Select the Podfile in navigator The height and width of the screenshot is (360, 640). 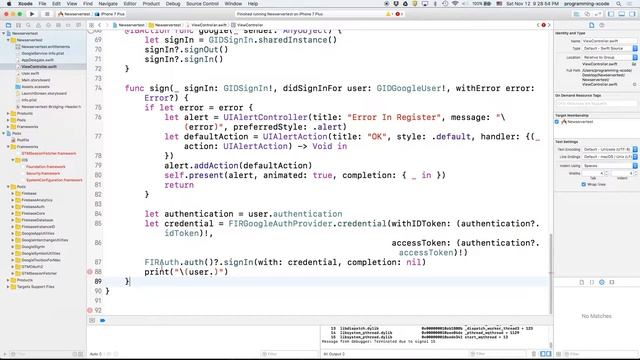click(22, 140)
